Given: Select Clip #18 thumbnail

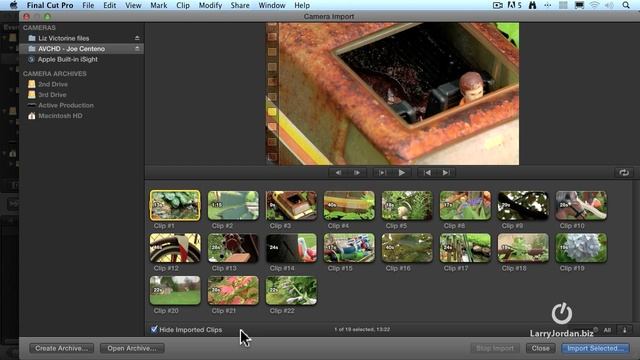Looking at the screenshot, I should (x=523, y=248).
